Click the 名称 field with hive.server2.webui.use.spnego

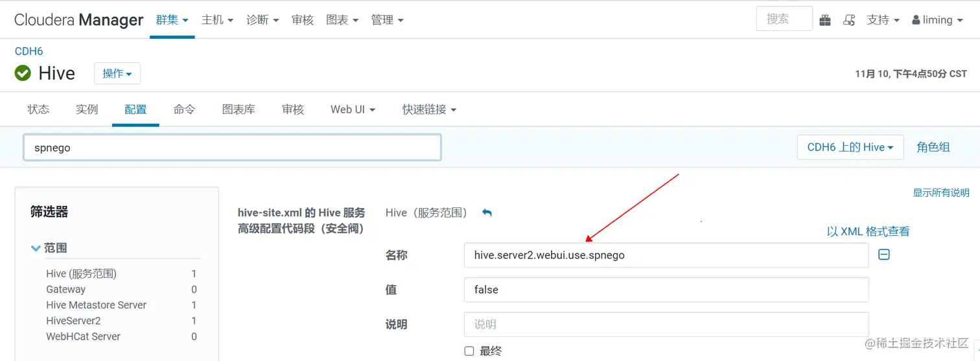666,255
